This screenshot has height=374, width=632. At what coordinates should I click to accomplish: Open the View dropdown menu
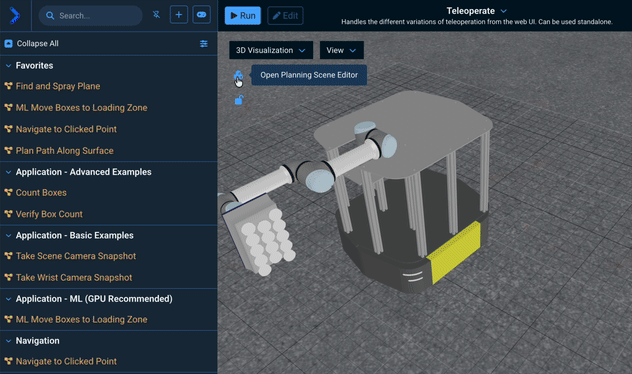341,50
